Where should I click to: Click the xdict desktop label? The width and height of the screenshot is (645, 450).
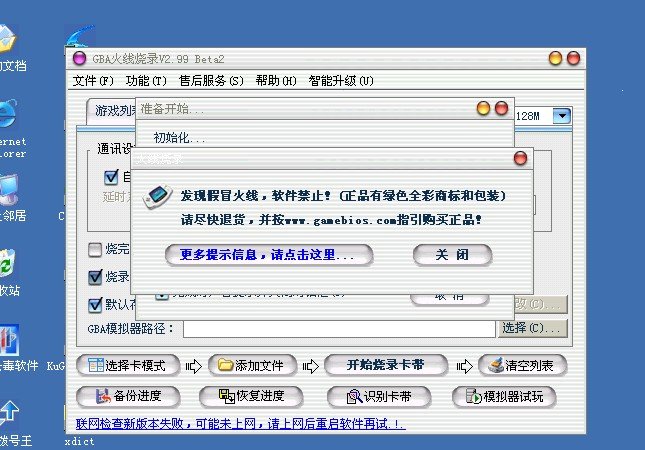[79, 441]
